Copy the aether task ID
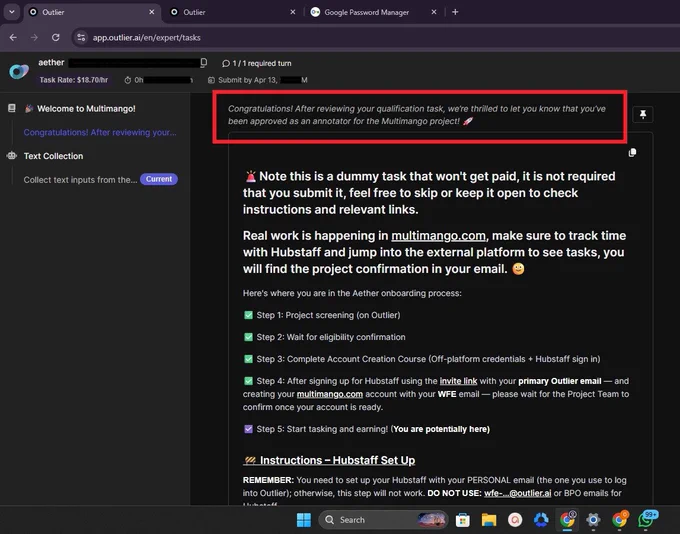This screenshot has width=680, height=534. (203, 63)
